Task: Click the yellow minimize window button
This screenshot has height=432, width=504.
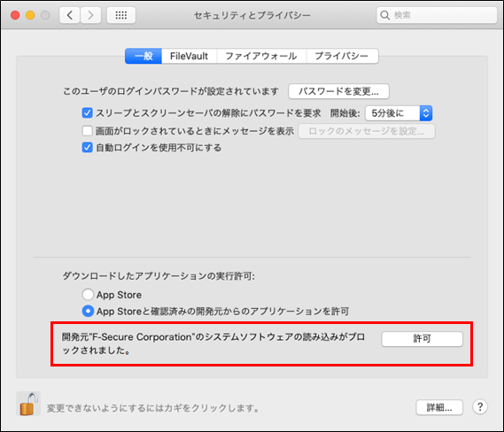Action: (30, 15)
